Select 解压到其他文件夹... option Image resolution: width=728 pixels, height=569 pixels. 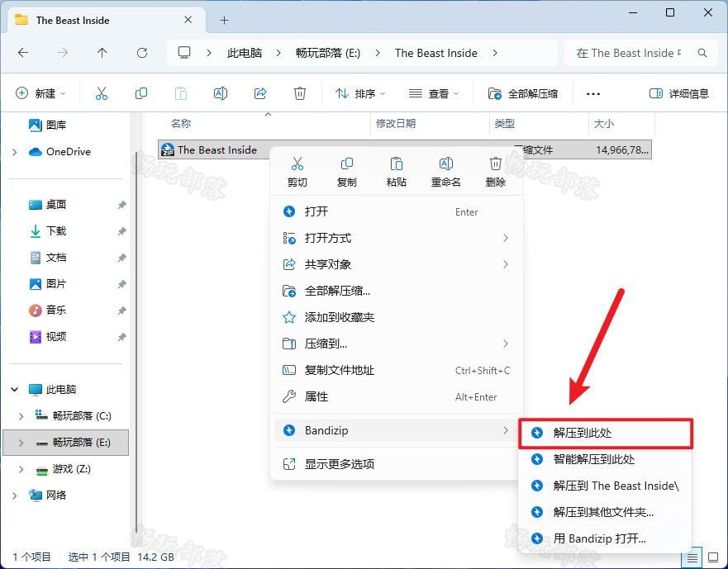click(x=606, y=512)
